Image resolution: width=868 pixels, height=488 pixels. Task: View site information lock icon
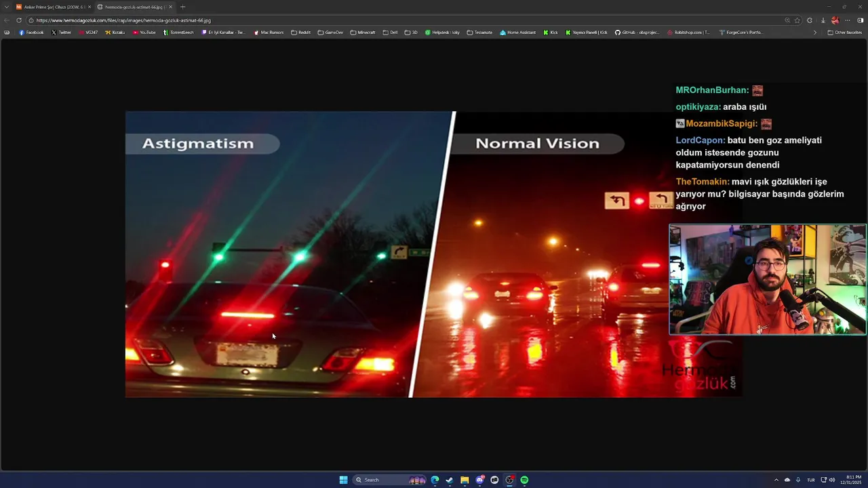[31, 20]
